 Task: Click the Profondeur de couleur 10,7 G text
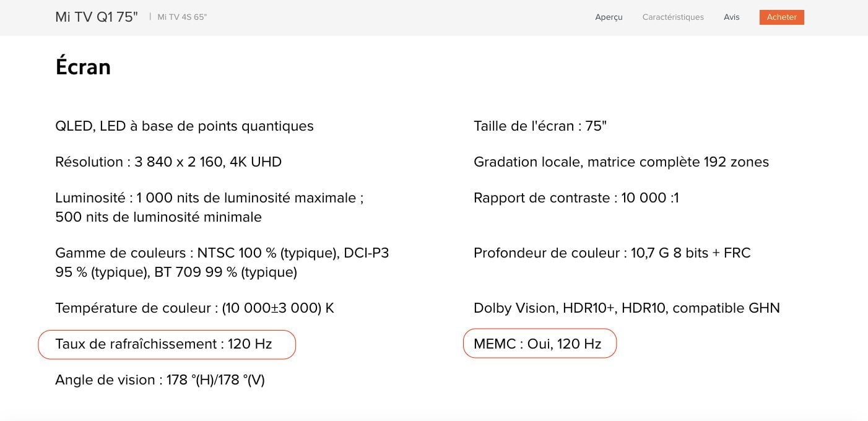(612, 253)
